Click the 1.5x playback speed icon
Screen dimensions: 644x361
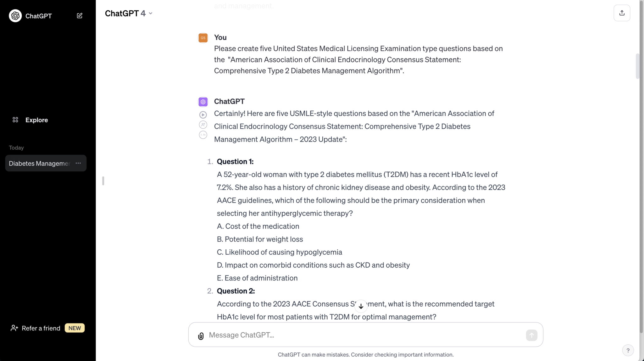click(203, 135)
